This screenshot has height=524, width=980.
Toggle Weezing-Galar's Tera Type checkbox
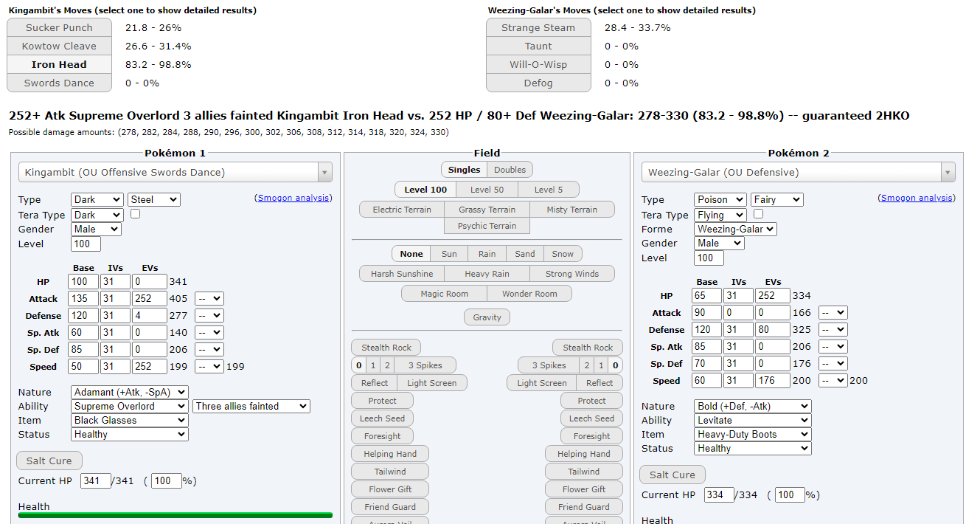[x=758, y=214]
